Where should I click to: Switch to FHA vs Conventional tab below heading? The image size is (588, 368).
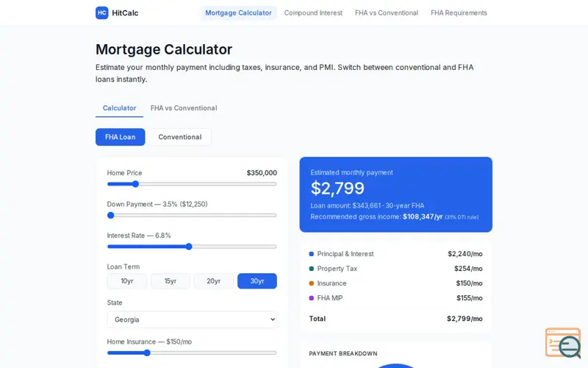click(184, 108)
